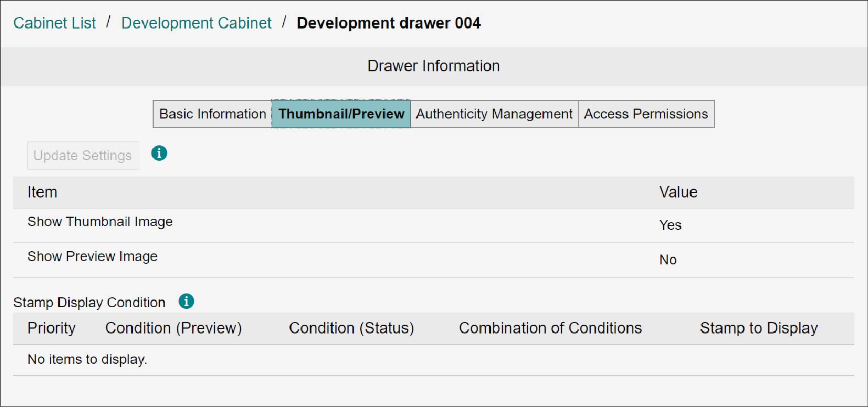Select the Thumbnail/Preview tab

pos(341,114)
